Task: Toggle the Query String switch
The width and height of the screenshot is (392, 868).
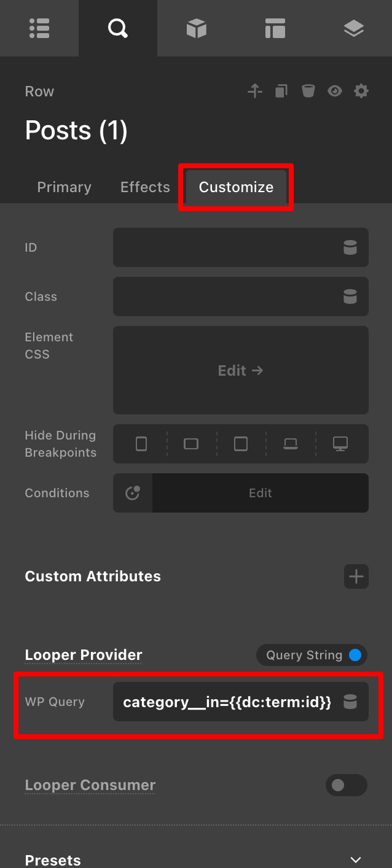Action: click(x=312, y=655)
